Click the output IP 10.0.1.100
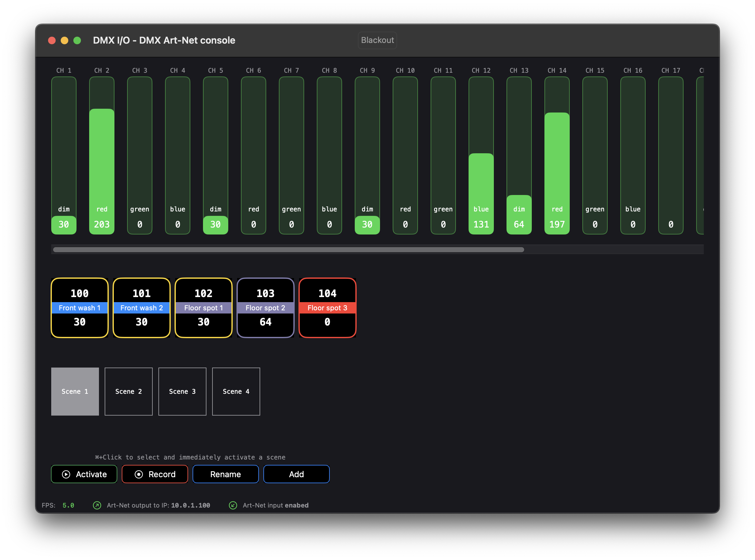The width and height of the screenshot is (755, 560). [x=191, y=505]
